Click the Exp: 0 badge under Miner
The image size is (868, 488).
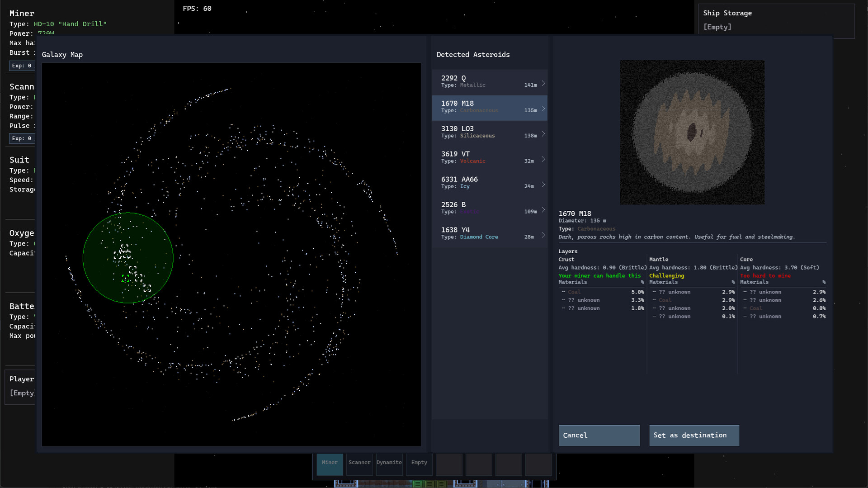[x=21, y=66]
